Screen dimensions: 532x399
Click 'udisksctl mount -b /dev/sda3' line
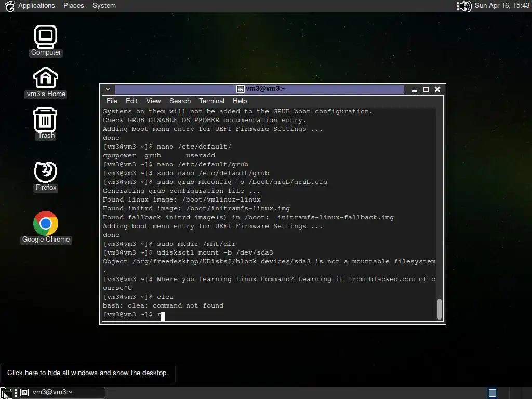(188, 253)
